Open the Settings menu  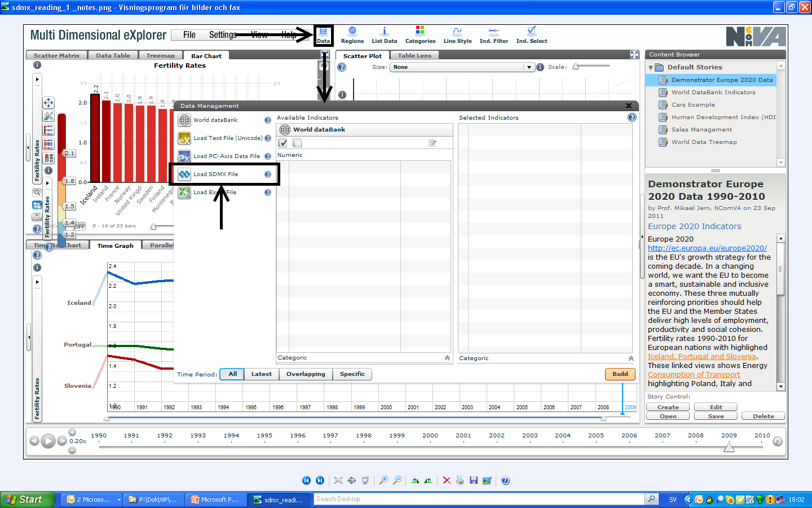pyautogui.click(x=223, y=35)
